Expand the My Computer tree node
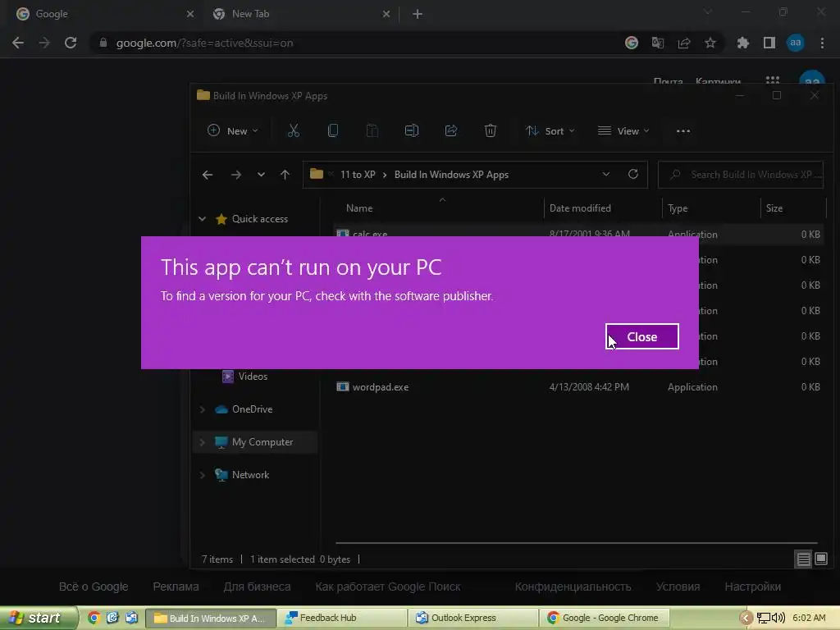 coord(202,442)
